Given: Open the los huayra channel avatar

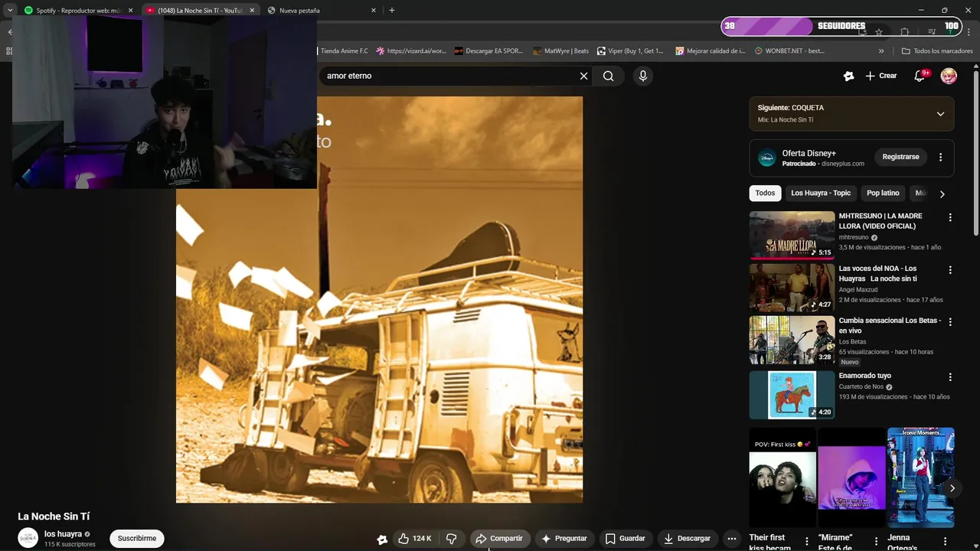Looking at the screenshot, I should (28, 538).
